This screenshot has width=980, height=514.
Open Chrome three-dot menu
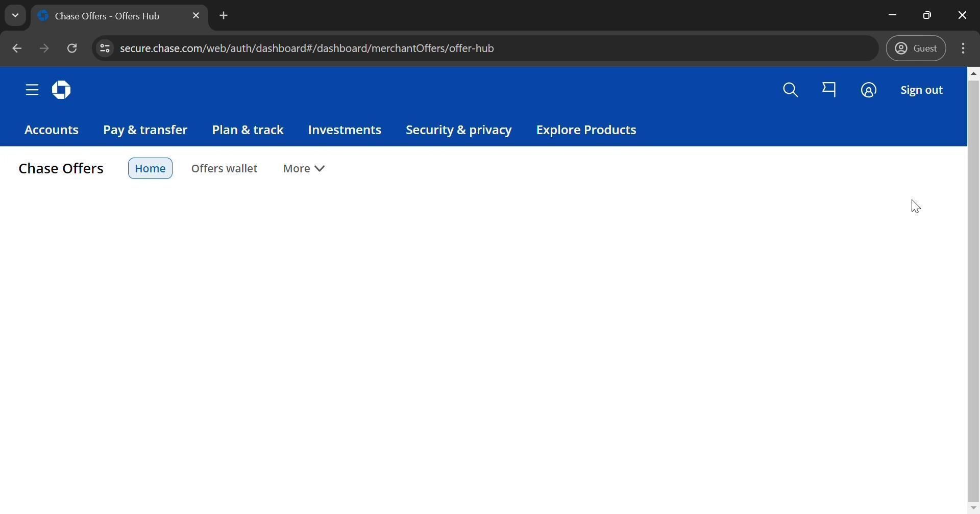click(963, 48)
